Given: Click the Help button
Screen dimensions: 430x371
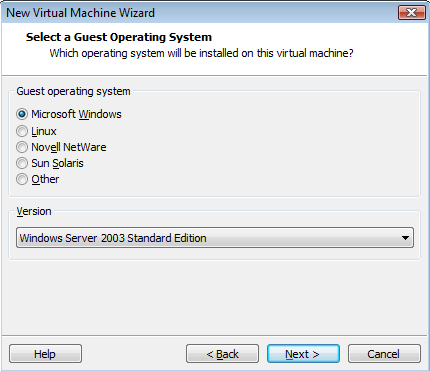Looking at the screenshot, I should [x=45, y=354].
